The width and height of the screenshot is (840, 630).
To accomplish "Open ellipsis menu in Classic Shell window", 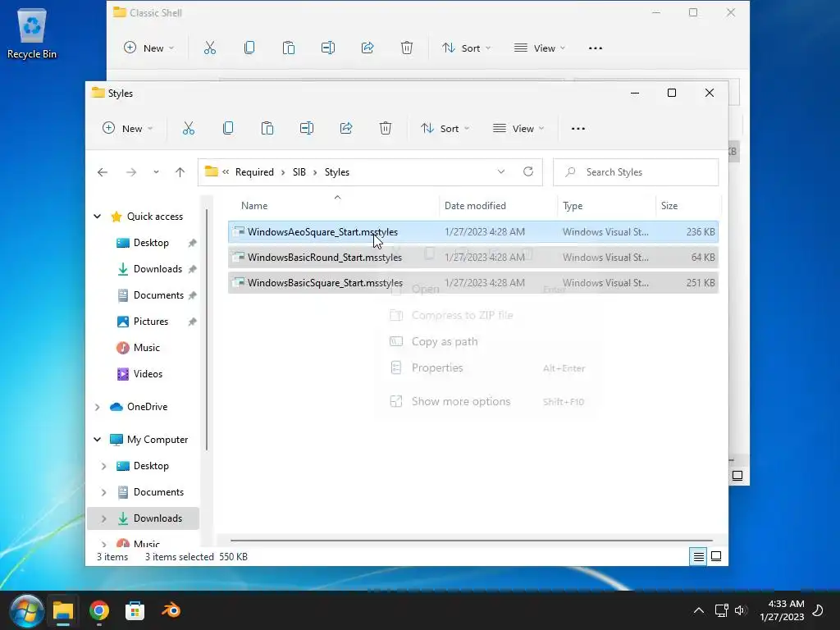I will (x=596, y=48).
